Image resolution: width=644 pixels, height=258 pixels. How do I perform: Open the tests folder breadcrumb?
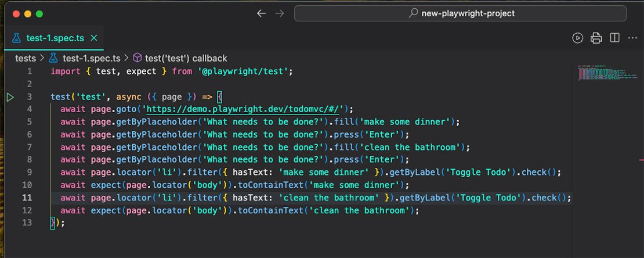(x=26, y=58)
